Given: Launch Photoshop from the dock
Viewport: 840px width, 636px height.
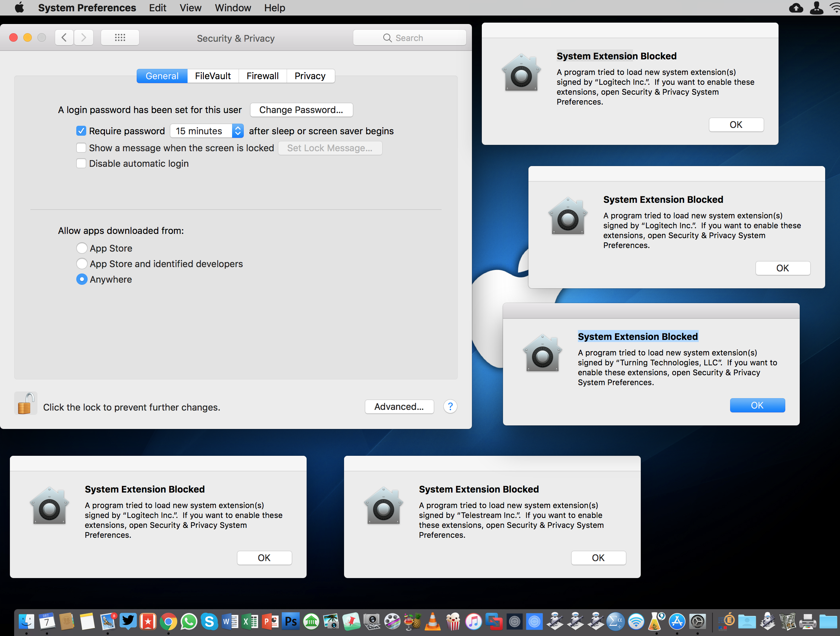Looking at the screenshot, I should 291,622.
